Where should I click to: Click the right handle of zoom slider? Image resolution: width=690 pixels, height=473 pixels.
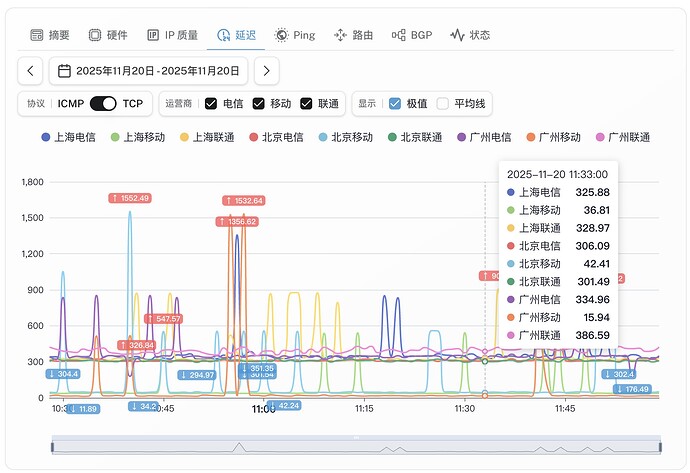(x=659, y=445)
